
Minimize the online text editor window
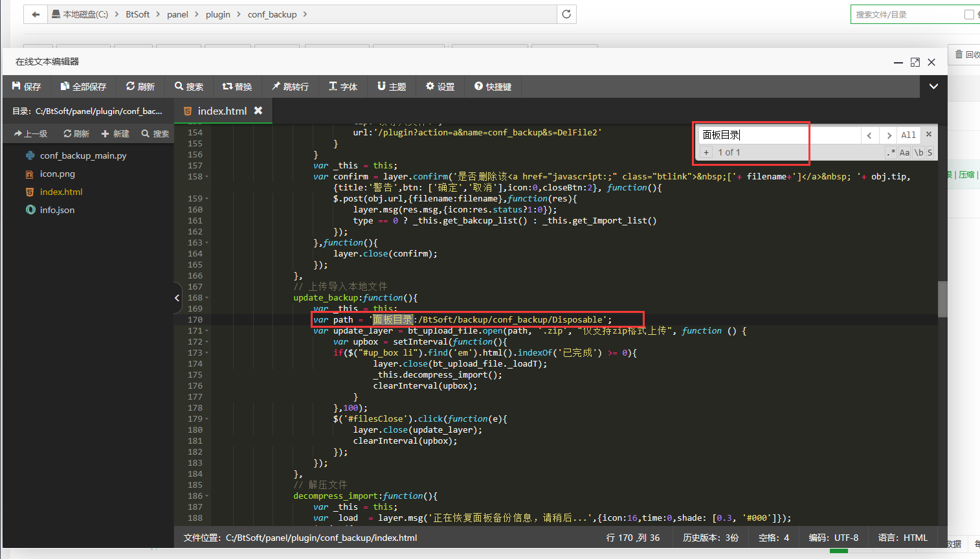coord(898,62)
